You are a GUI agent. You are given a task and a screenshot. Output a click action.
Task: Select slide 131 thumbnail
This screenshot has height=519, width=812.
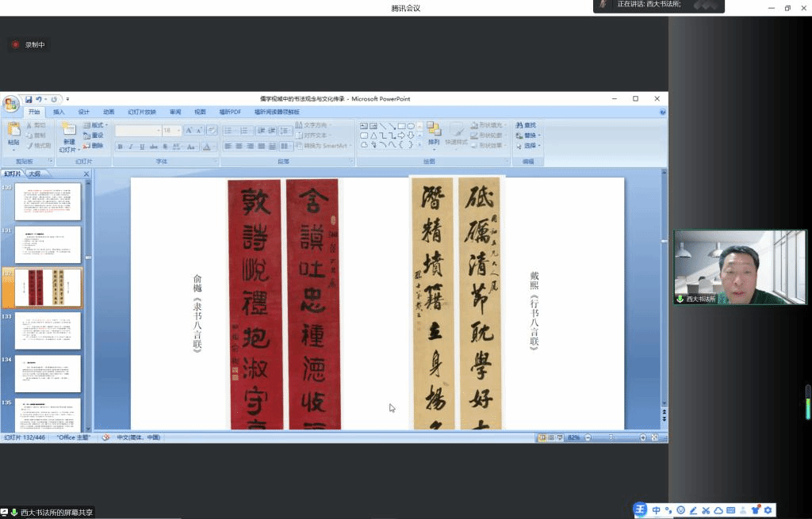click(48, 245)
